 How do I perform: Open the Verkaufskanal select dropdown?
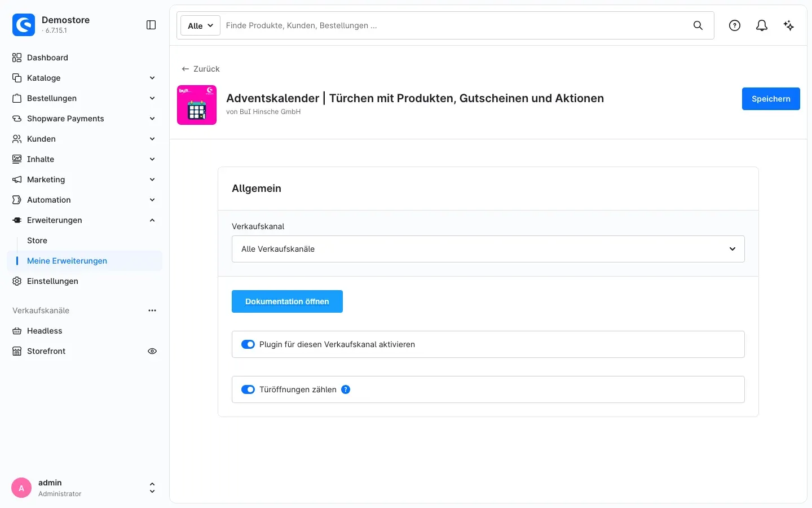click(x=488, y=249)
